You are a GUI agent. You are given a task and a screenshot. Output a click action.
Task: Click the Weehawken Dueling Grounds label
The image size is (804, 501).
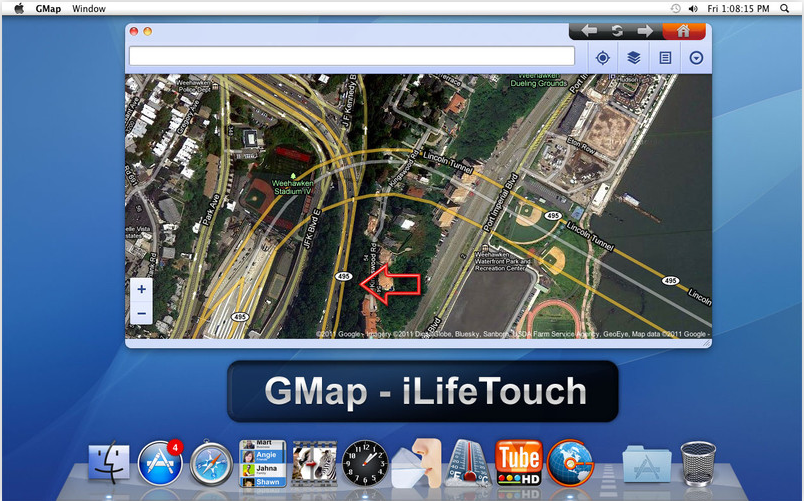point(538,81)
